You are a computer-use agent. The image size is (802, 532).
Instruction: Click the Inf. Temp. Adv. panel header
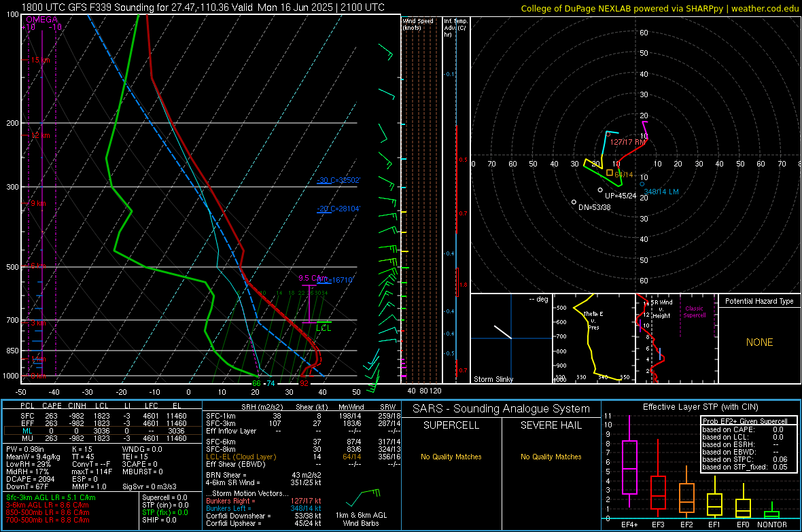point(455,28)
